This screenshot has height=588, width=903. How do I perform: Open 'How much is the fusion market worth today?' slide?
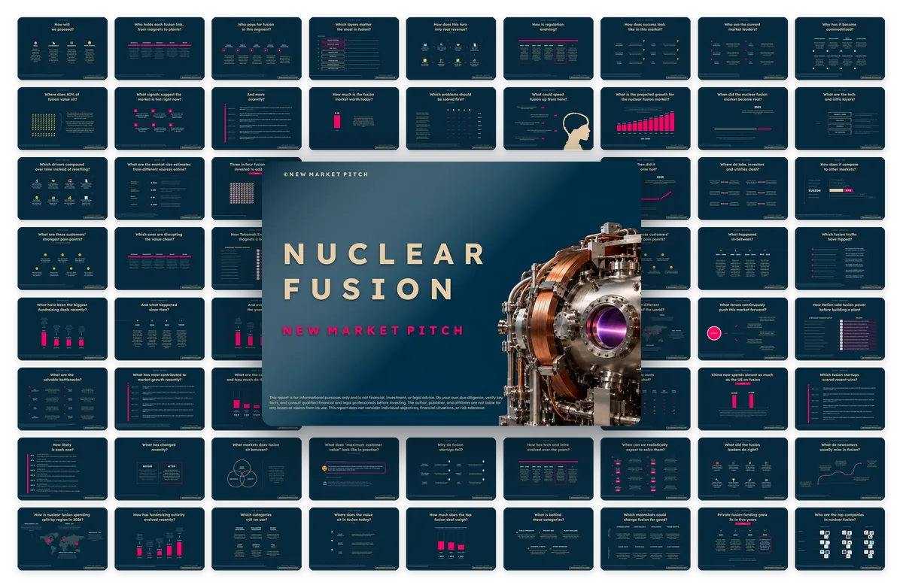tap(354, 119)
